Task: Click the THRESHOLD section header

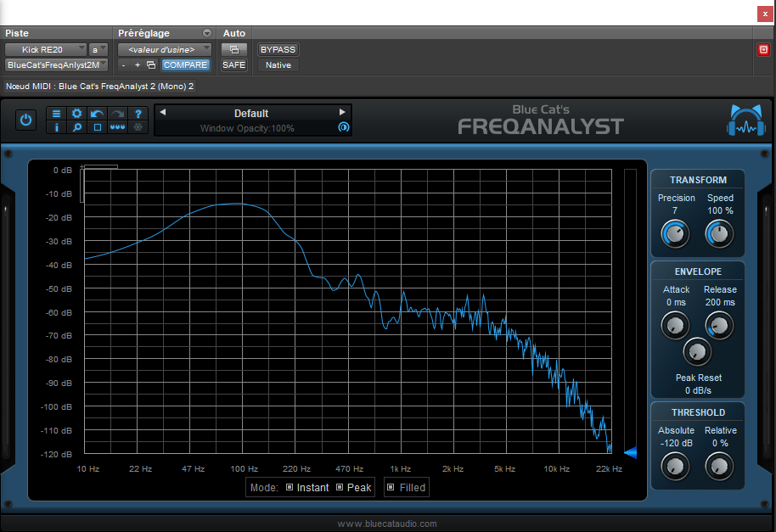Action: coord(698,412)
